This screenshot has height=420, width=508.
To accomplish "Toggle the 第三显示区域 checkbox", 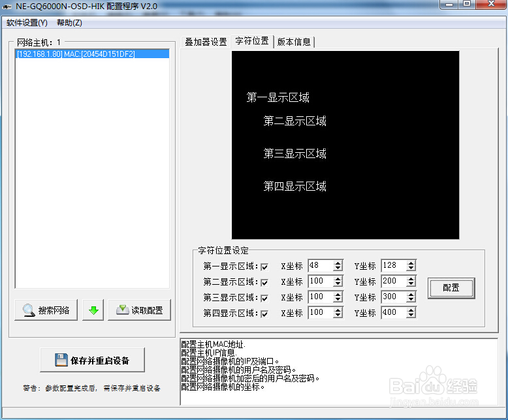I will tap(264, 298).
